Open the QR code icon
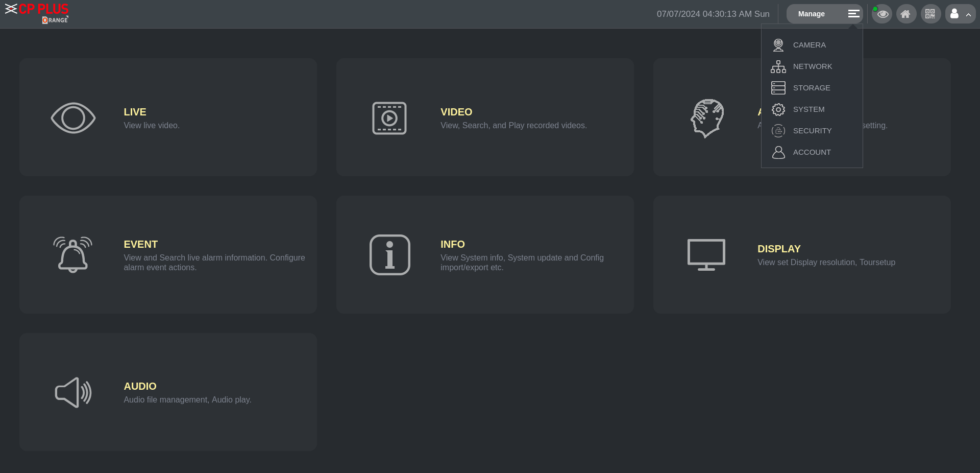The height and width of the screenshot is (473, 980). [x=930, y=14]
